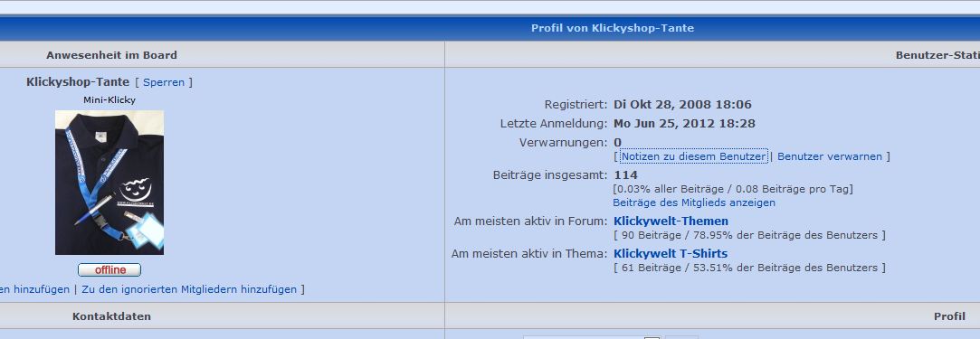
Task: Click the Anwesenheit im Board header
Action: tap(111, 55)
